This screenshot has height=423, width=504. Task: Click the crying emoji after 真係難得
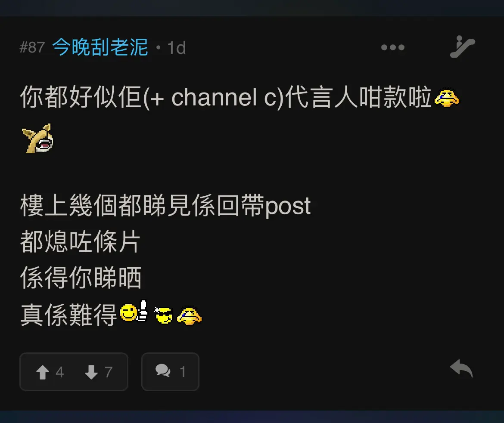(x=189, y=316)
